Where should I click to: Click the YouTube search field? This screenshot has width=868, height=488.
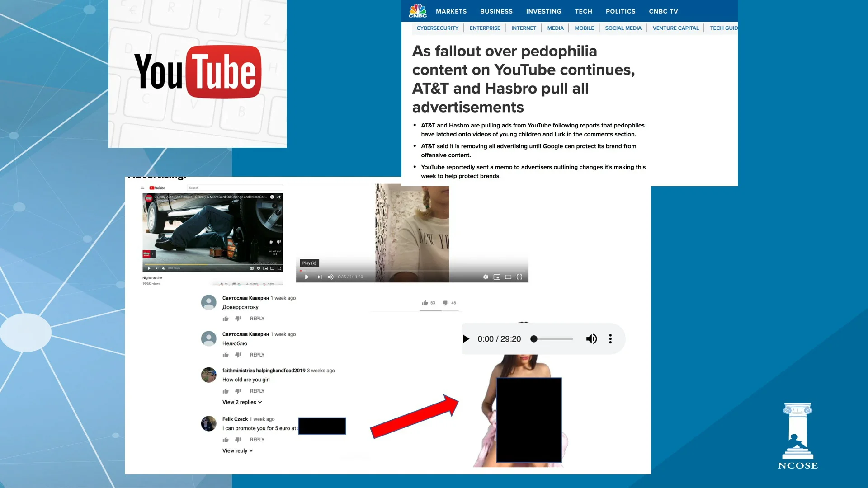(x=235, y=188)
